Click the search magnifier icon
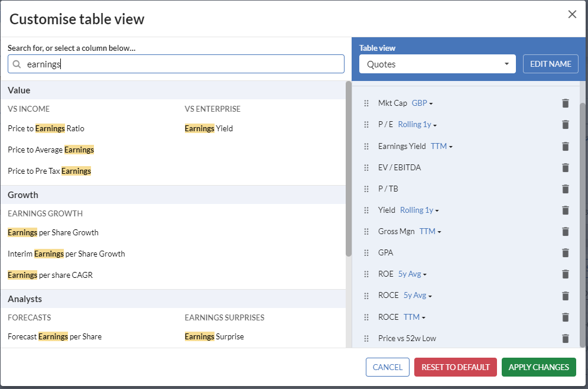Image resolution: width=588 pixels, height=389 pixels. 17,64
